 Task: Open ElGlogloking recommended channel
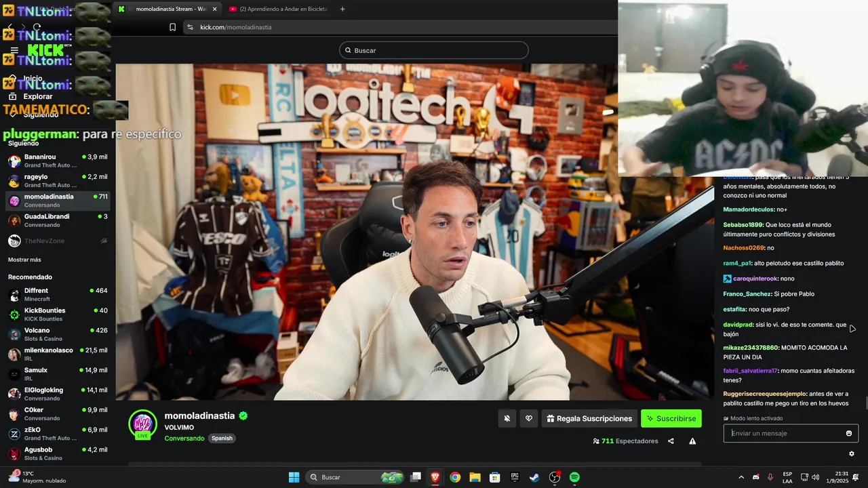click(x=58, y=394)
